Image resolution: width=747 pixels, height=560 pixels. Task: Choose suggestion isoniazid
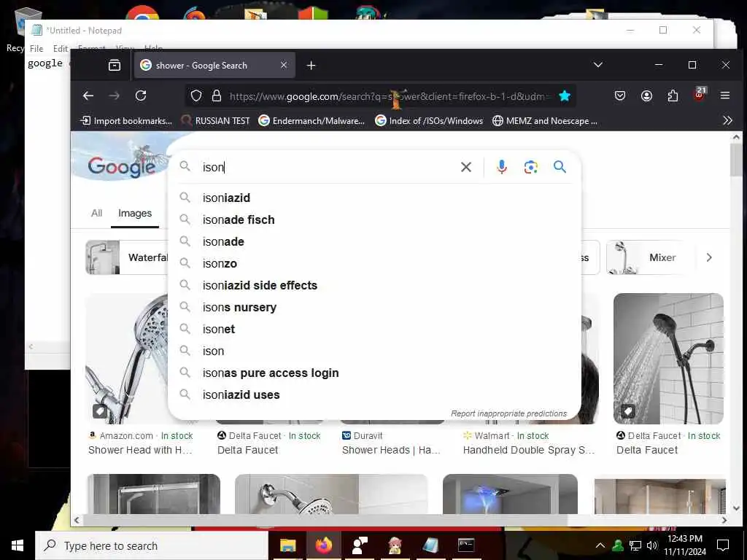point(374,198)
